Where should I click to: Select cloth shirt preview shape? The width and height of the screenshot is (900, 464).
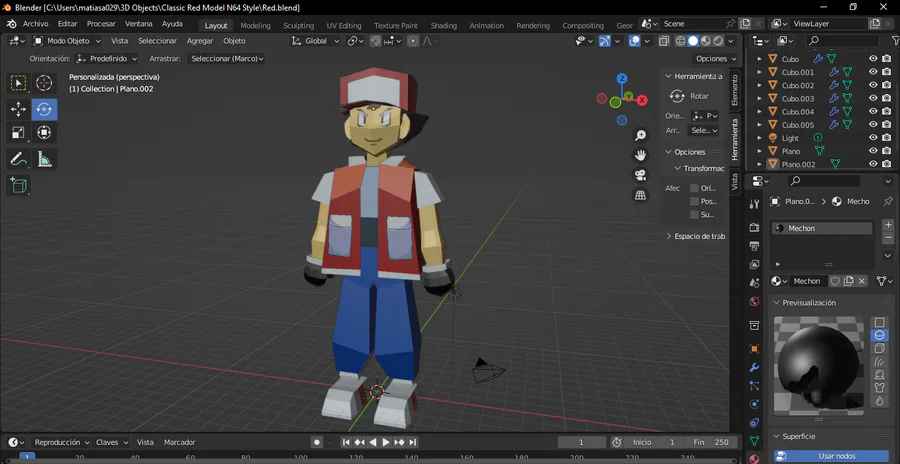coord(879,388)
